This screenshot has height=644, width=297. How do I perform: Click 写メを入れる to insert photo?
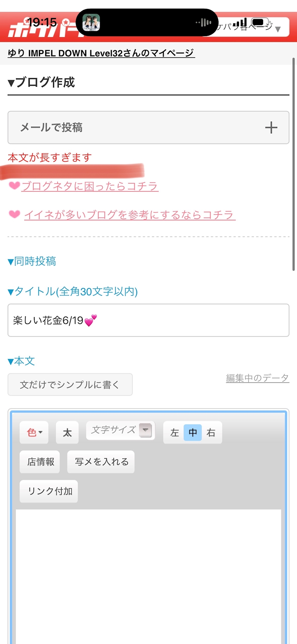tap(101, 462)
